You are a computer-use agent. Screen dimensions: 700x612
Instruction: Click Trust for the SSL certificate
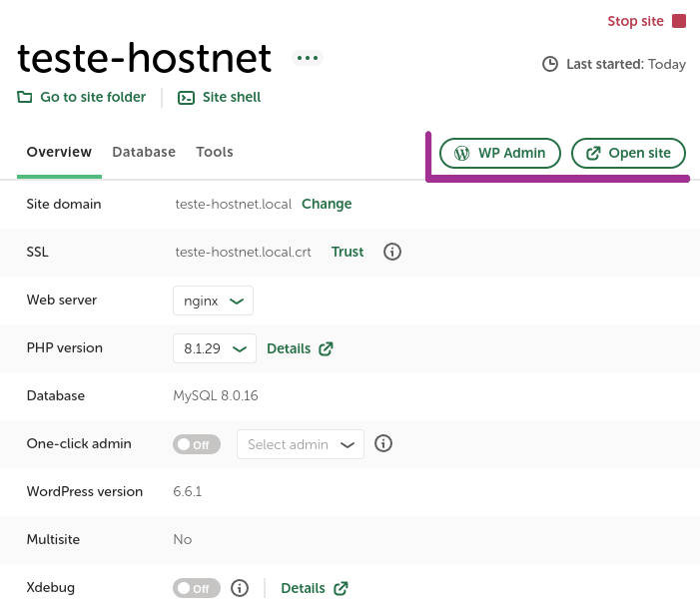point(348,252)
